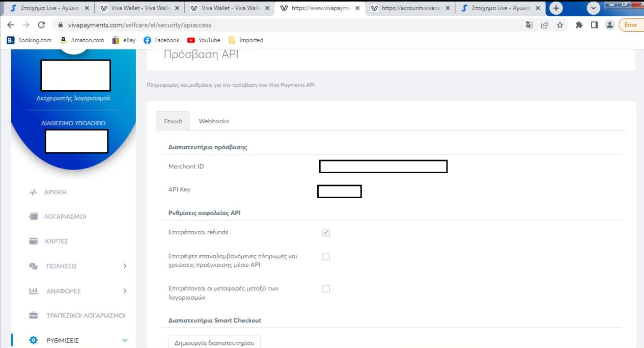Select the Γενικά tab
Screen dimensions: 644x348
click(173, 121)
